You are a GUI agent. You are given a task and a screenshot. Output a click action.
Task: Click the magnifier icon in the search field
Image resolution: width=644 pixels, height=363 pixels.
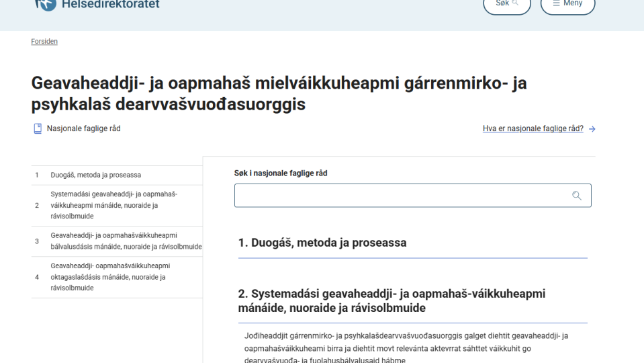(576, 196)
